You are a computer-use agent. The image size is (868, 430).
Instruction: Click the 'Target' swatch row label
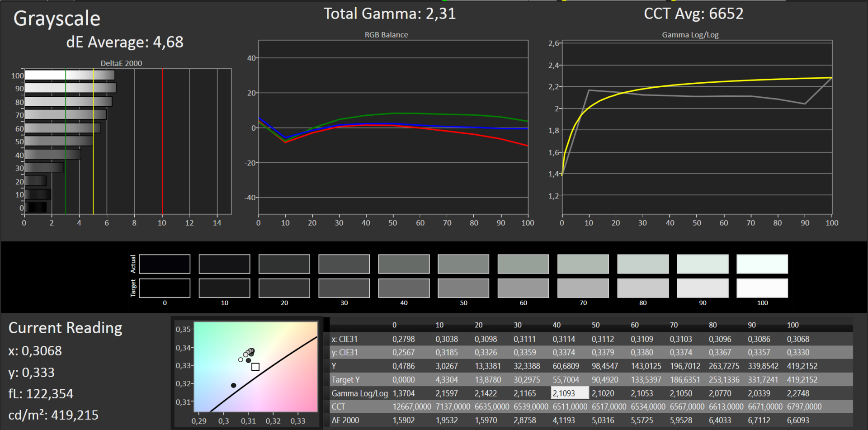(x=133, y=288)
